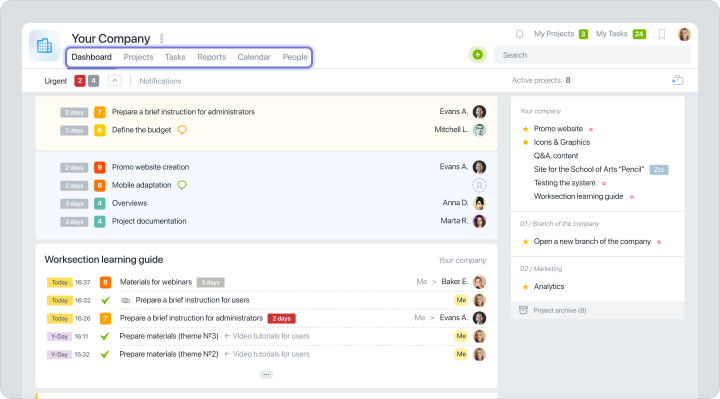Switch to the Projects tab
The image size is (720, 399).
(x=138, y=57)
